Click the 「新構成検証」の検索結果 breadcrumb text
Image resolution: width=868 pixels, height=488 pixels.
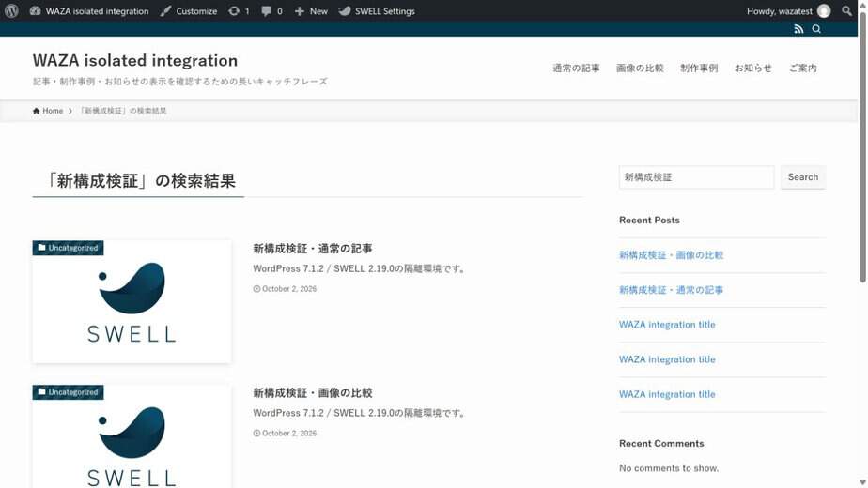[123, 111]
